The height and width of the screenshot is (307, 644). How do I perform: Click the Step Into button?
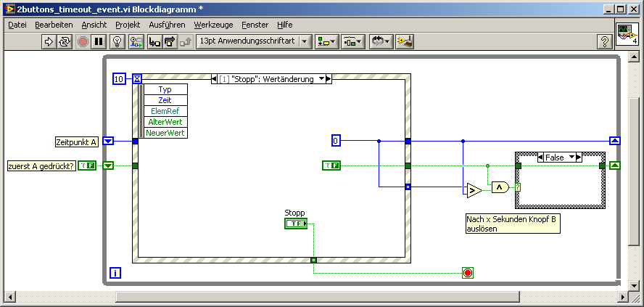[x=154, y=41]
